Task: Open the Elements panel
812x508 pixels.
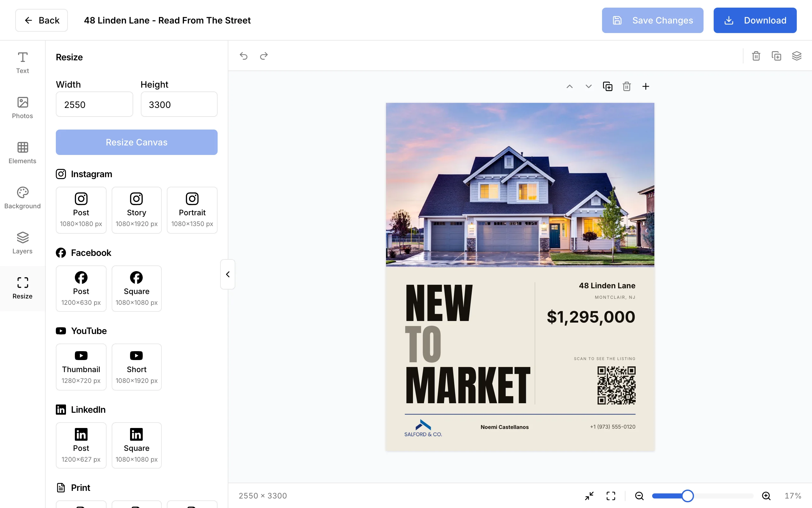Action: pos(23,153)
